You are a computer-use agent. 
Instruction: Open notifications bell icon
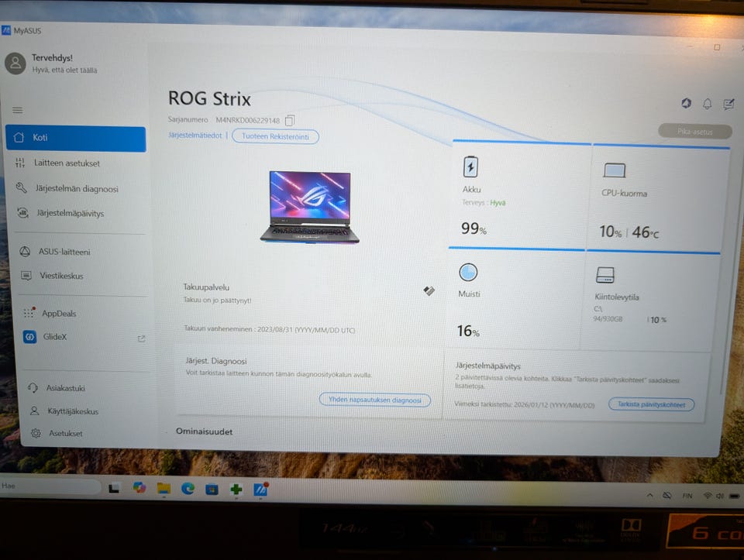[707, 104]
